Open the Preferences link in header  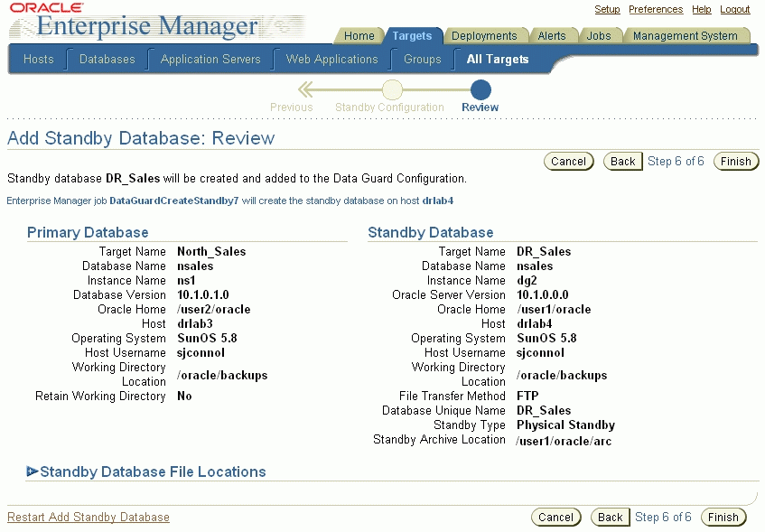tap(656, 9)
